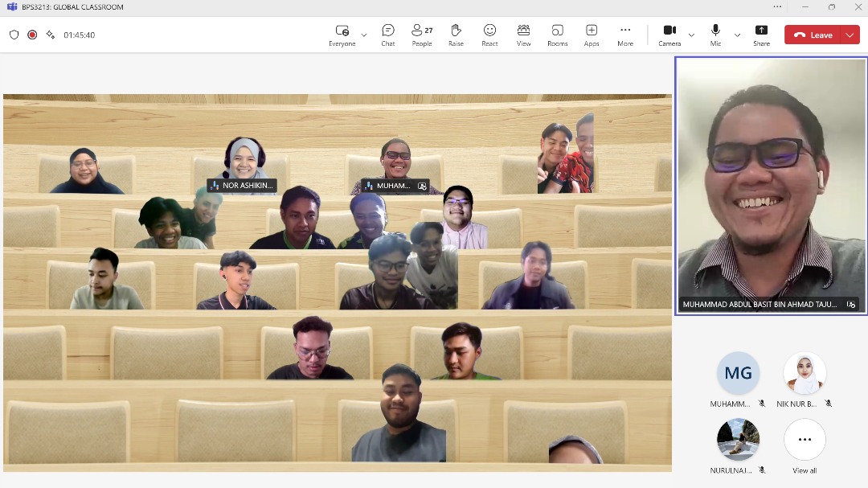
Task: Expand the Camera options arrow
Action: 691,35
